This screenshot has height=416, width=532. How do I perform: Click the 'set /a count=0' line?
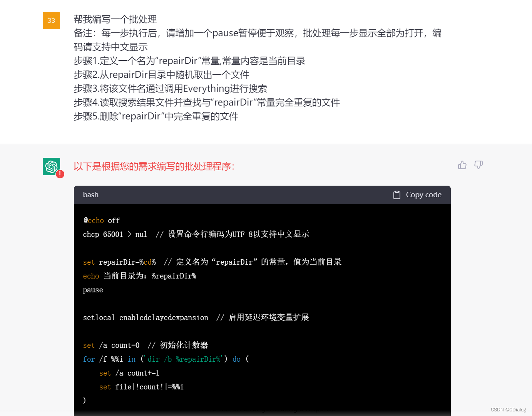(x=146, y=345)
